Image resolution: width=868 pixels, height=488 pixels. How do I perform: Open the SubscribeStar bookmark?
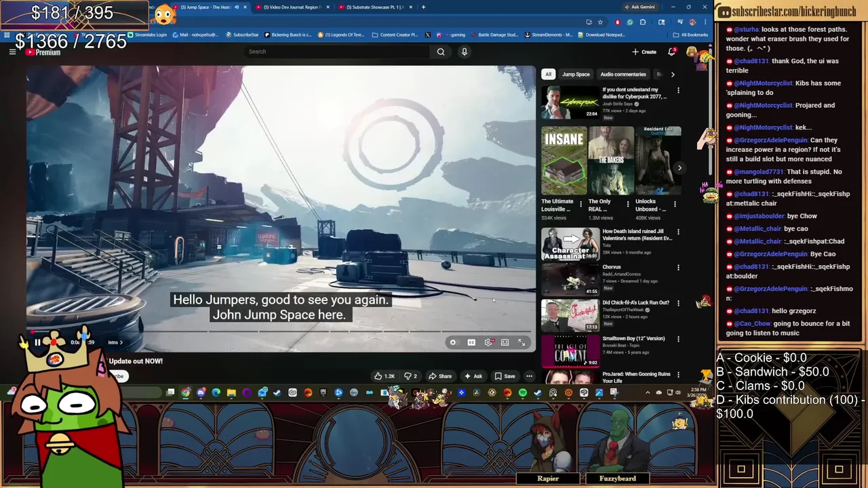coord(242,35)
